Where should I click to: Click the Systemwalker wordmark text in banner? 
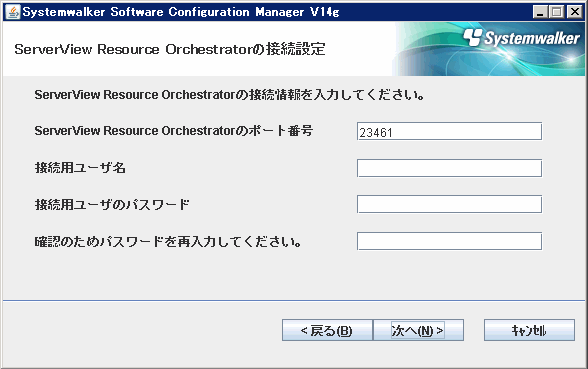coord(532,39)
